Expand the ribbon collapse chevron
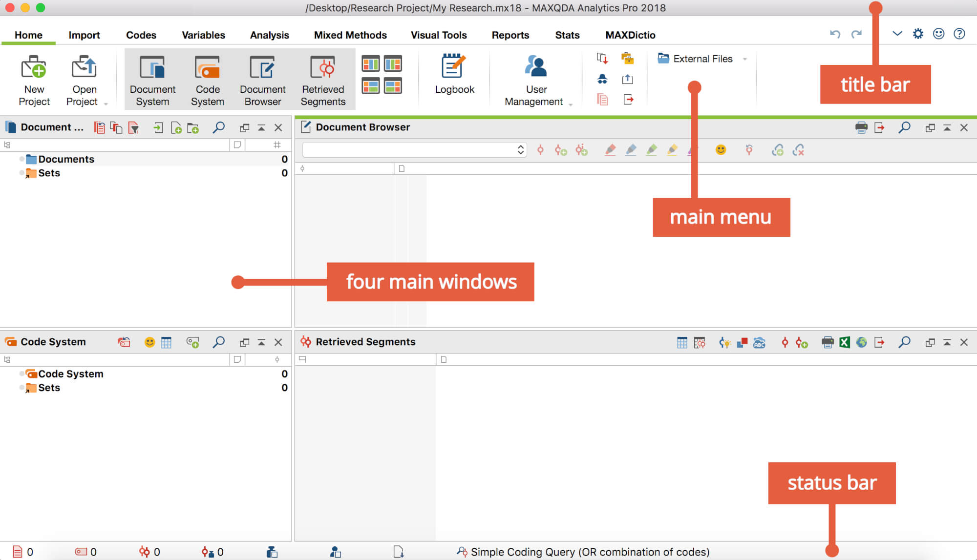The image size is (977, 560). 897,34
